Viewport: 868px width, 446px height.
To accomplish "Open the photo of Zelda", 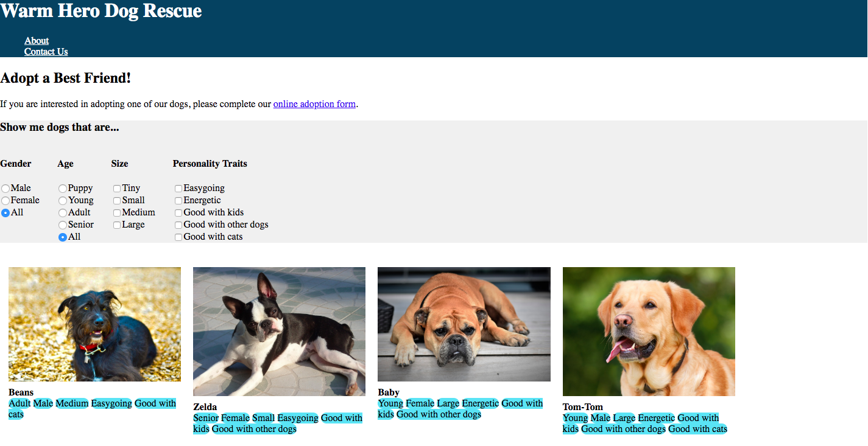I will 279,332.
